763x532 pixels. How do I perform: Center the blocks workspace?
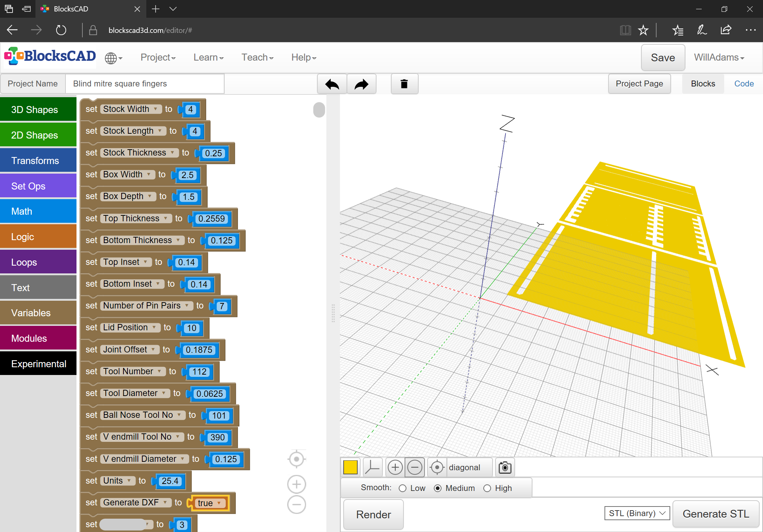[x=296, y=459]
